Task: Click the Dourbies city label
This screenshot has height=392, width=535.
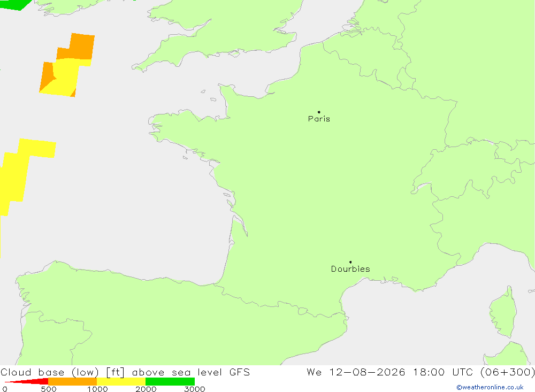Action: click(x=350, y=269)
